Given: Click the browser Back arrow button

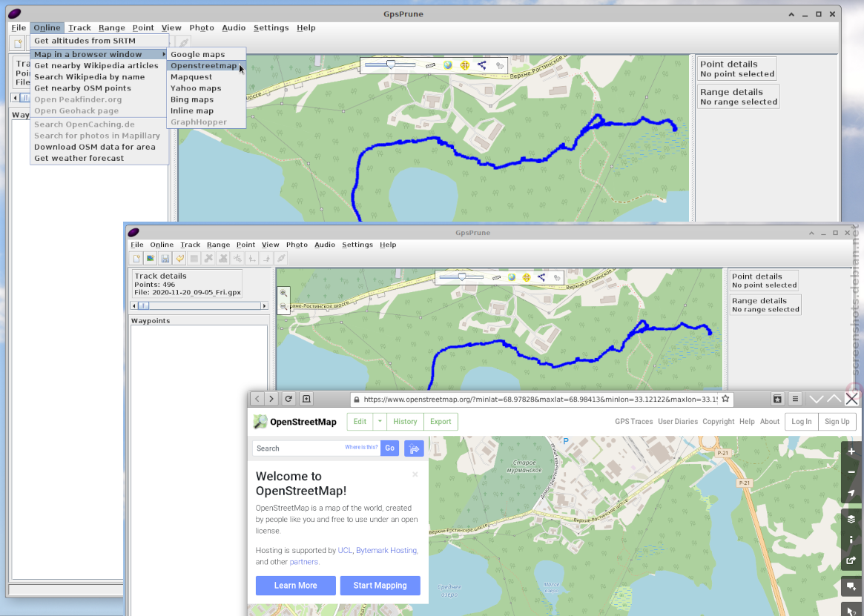Looking at the screenshot, I should pos(257,399).
